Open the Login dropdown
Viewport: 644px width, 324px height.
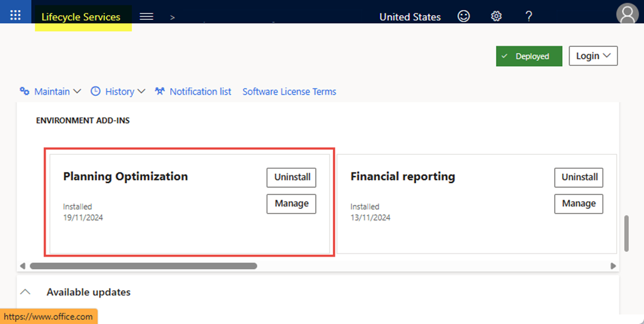coord(593,56)
